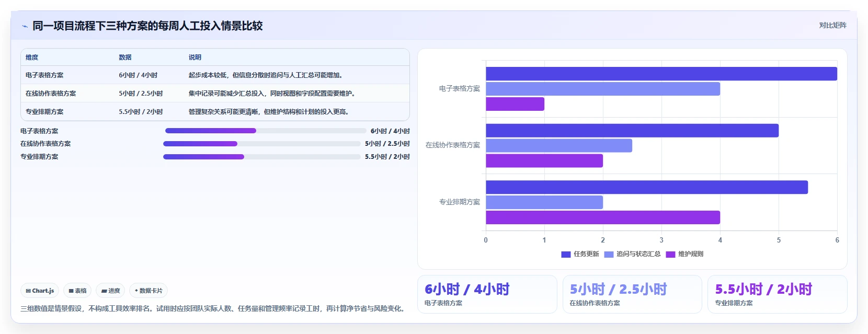Select the 数据卡片 chip
This screenshot has width=868, height=334.
pyautogui.click(x=149, y=291)
